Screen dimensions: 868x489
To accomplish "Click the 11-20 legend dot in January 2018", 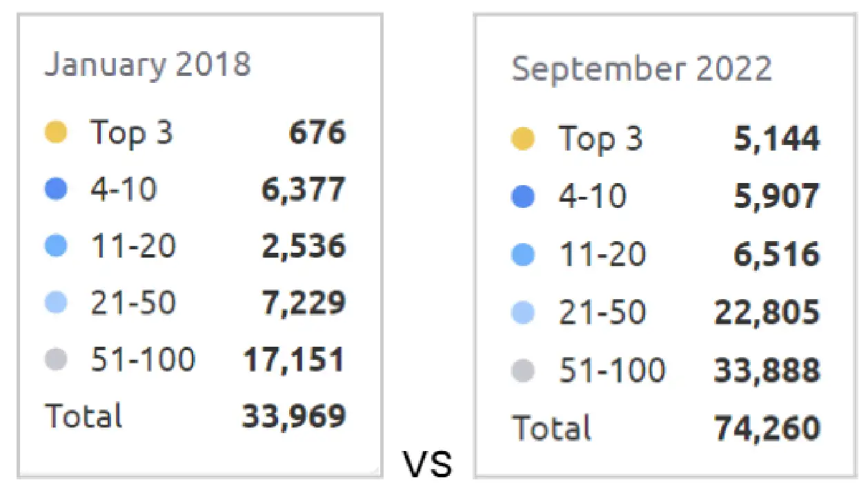I will point(55,246).
